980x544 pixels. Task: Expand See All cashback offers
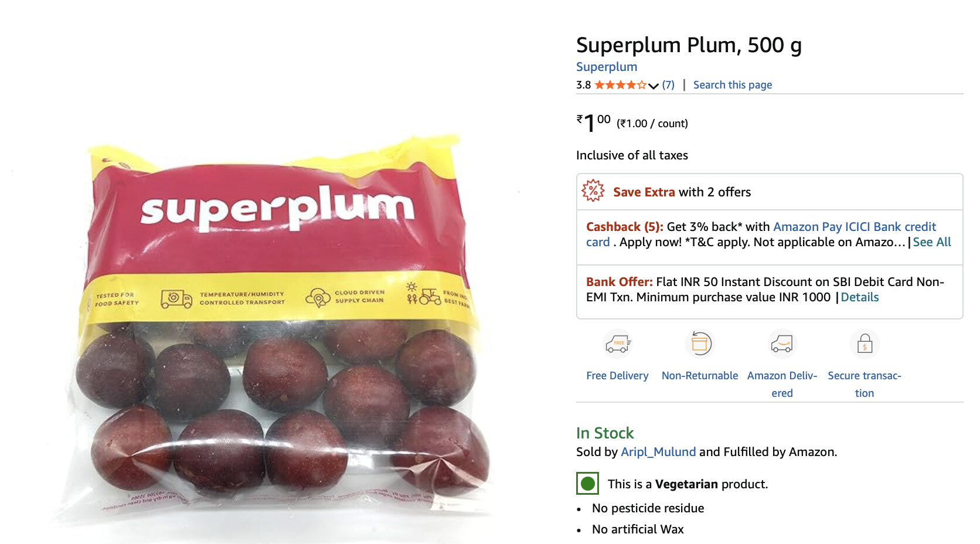coord(932,242)
